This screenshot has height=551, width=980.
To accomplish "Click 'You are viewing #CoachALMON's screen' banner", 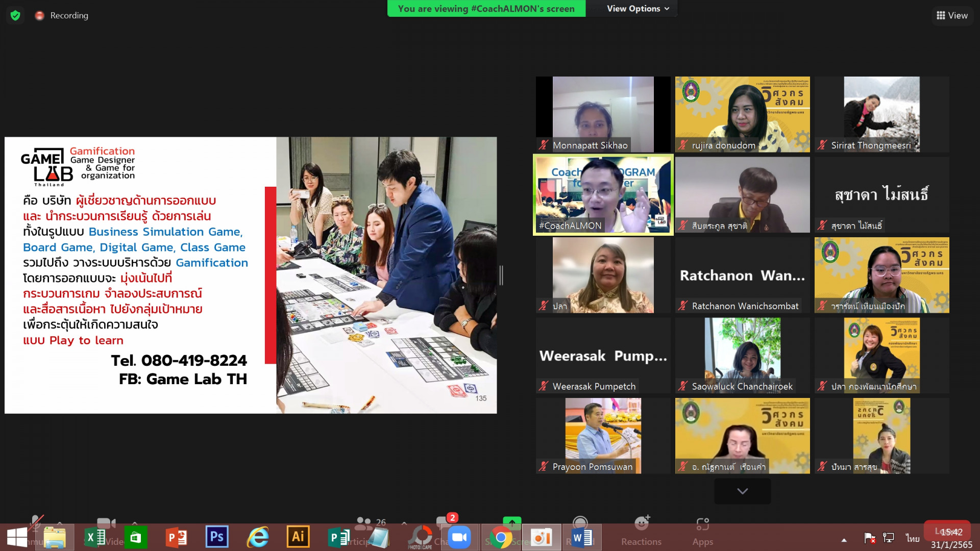I will 486,9.
